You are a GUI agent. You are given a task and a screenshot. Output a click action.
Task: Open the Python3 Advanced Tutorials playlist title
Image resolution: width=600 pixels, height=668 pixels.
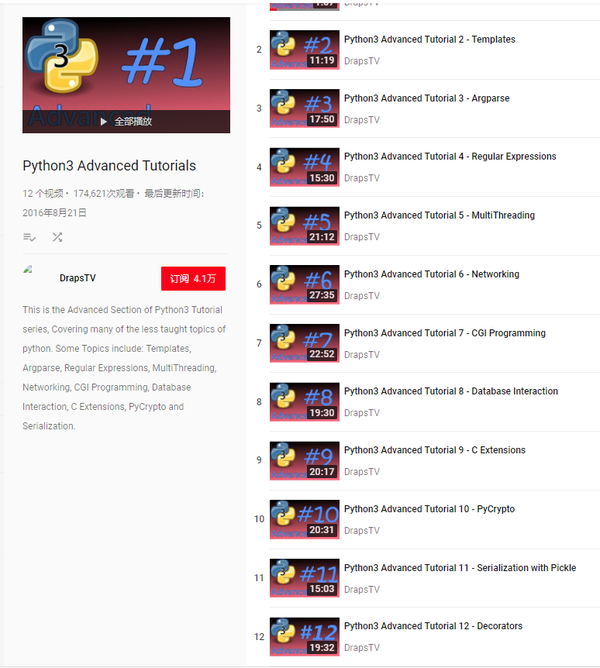[x=109, y=166]
